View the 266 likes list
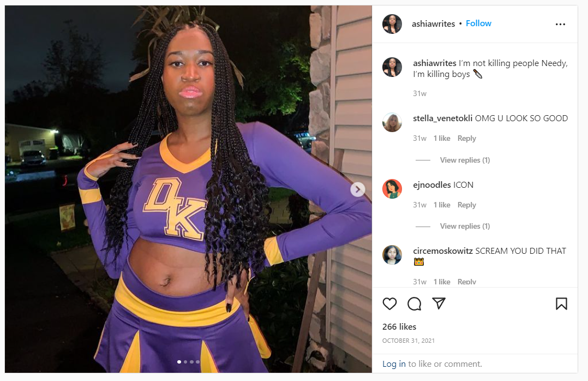The image size is (588, 381). pos(399,327)
